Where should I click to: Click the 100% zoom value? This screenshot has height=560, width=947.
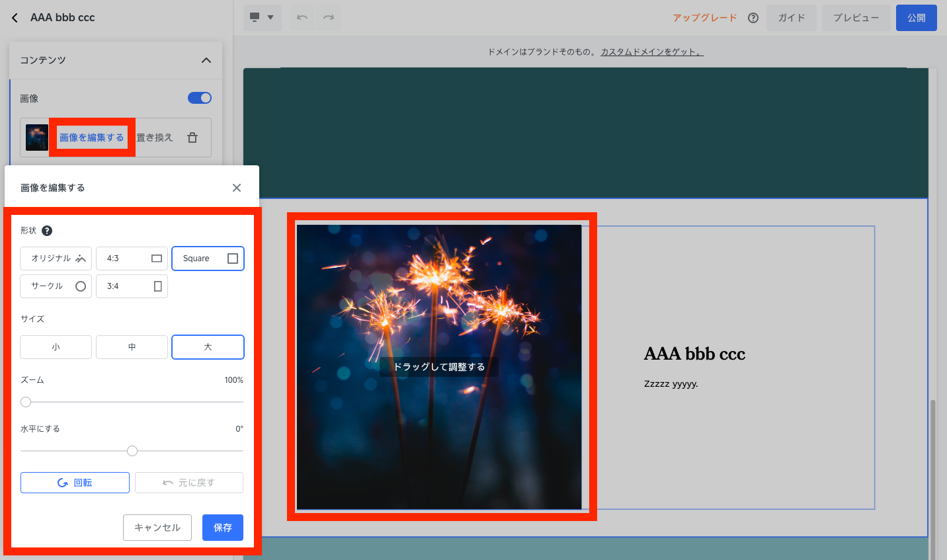point(233,380)
